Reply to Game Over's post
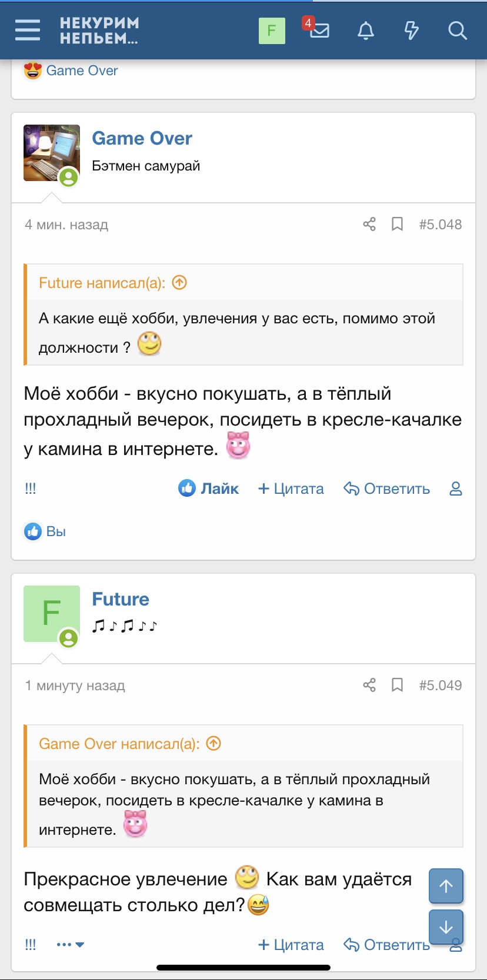Image resolution: width=487 pixels, height=980 pixels. click(387, 489)
